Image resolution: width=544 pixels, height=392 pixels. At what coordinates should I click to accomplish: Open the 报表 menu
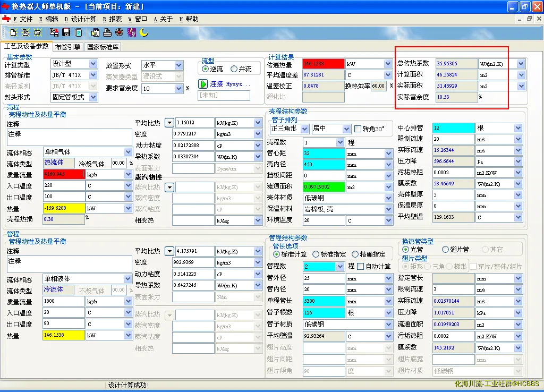pyautogui.click(x=112, y=19)
